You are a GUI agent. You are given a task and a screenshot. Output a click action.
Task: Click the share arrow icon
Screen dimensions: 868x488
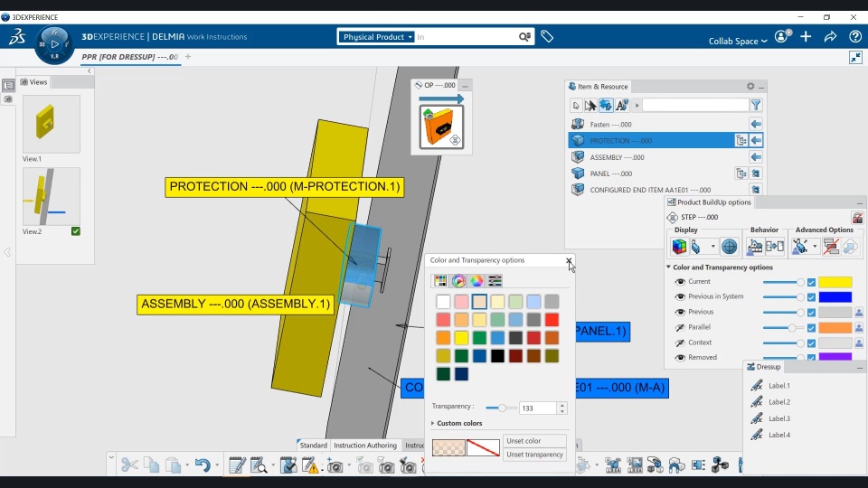point(830,36)
